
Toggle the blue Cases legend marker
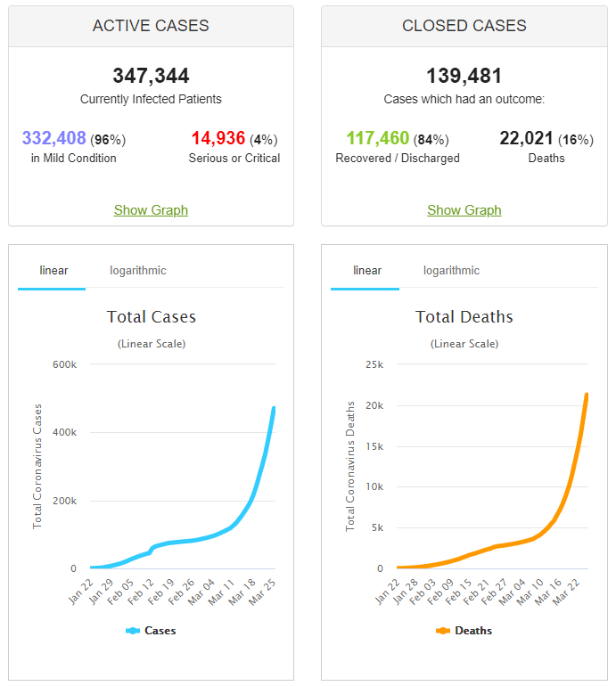(x=133, y=631)
